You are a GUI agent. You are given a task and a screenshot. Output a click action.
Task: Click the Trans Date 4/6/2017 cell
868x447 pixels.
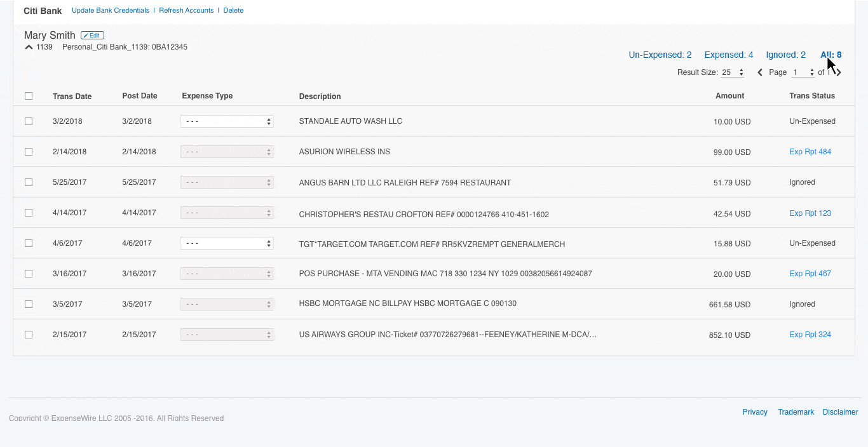67,243
